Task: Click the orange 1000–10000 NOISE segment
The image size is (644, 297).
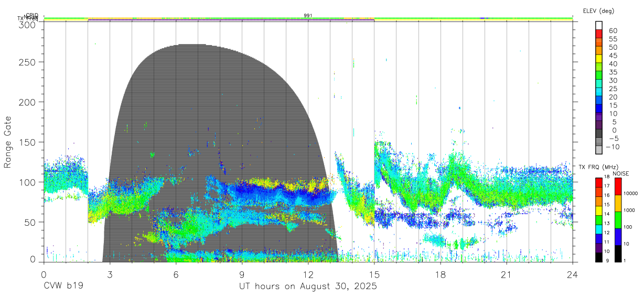Action: click(617, 203)
